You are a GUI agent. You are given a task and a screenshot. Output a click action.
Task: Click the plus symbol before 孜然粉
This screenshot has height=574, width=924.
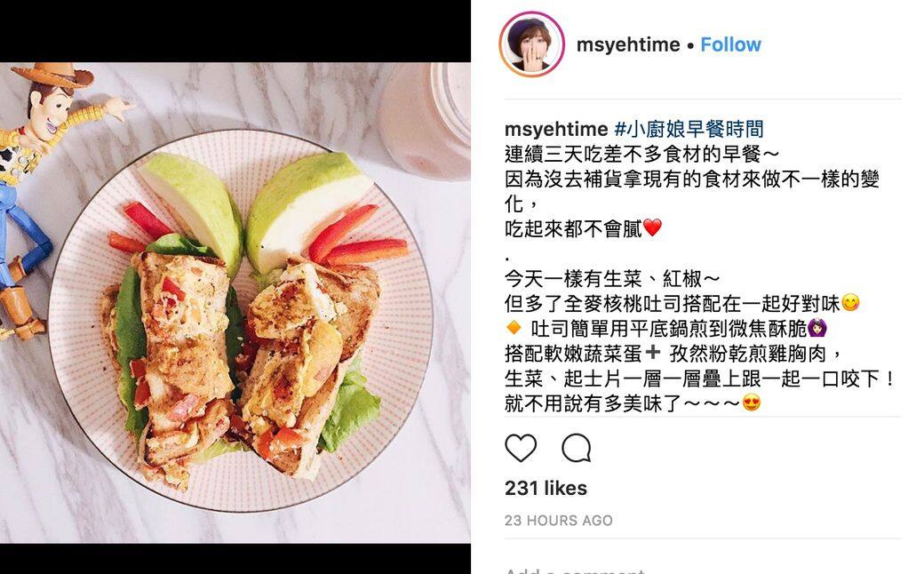(652, 353)
